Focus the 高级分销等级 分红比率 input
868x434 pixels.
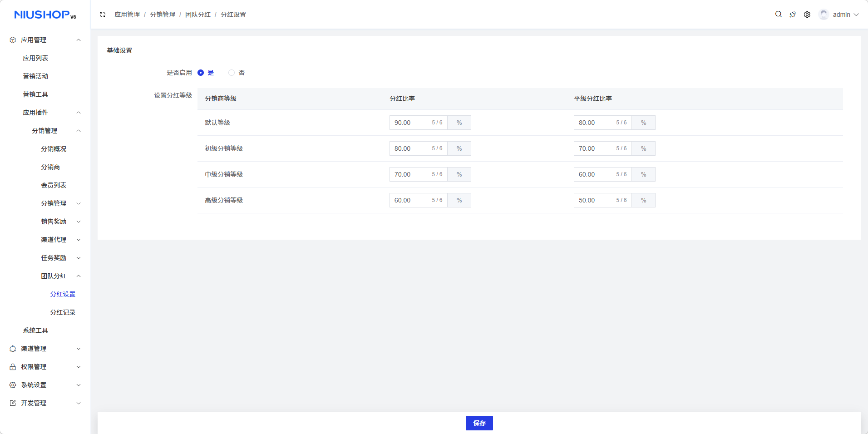[x=419, y=200]
